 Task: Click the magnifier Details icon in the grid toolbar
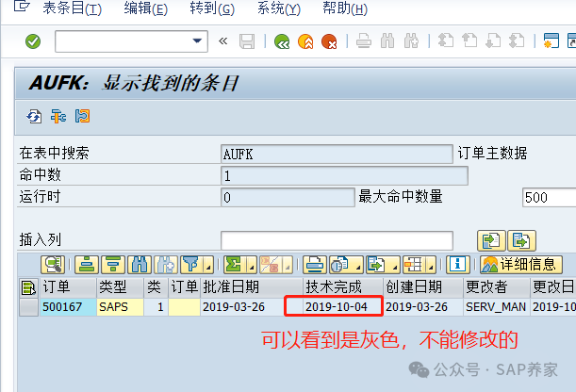[53, 265]
